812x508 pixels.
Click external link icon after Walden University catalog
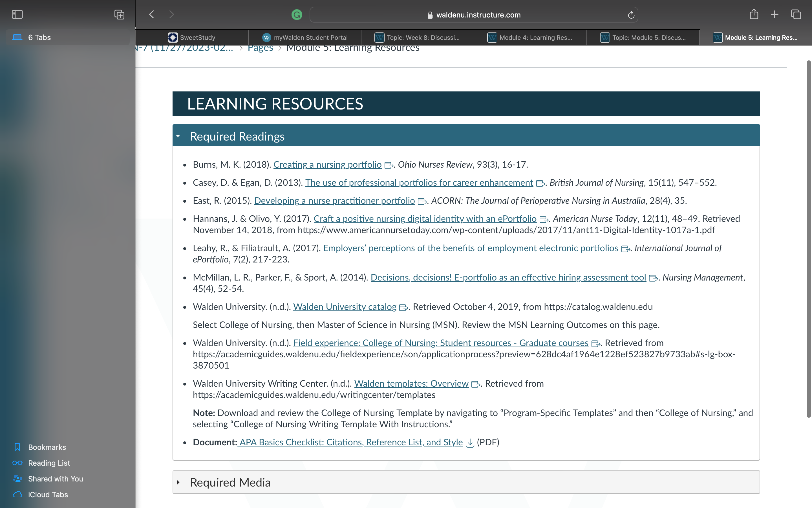click(x=404, y=308)
